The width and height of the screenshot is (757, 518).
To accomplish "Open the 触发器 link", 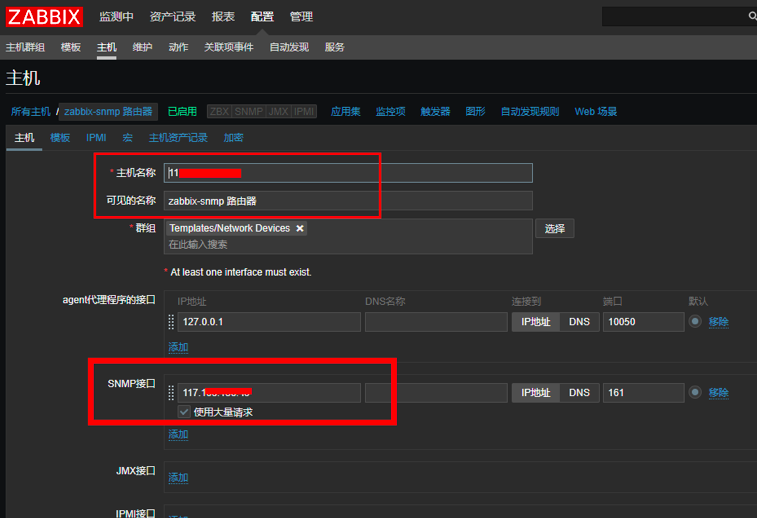I will coord(435,112).
